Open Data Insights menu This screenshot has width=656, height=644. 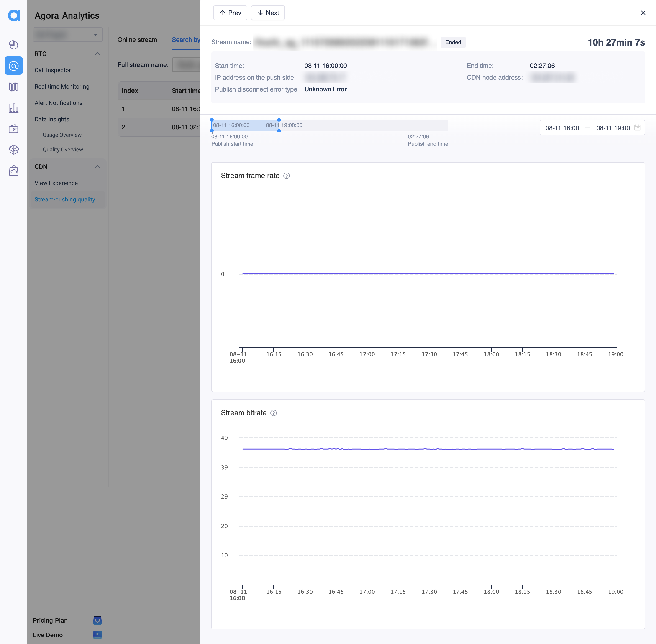[x=52, y=119]
